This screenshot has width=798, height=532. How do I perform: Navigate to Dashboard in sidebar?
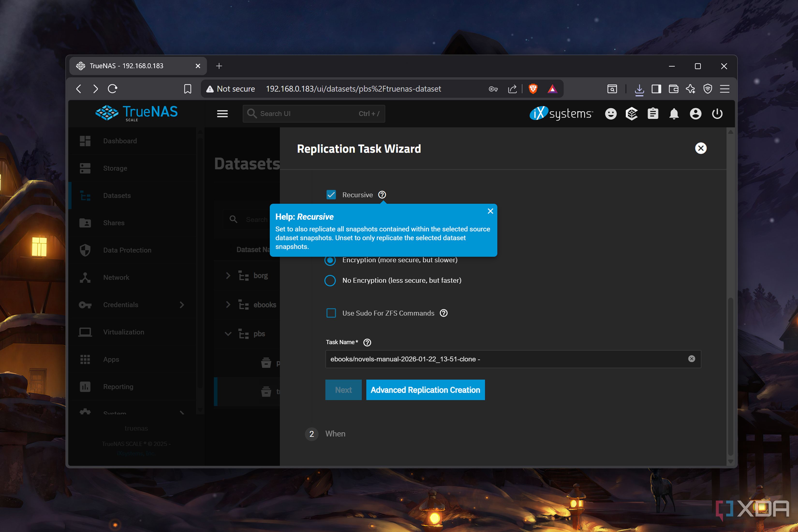pyautogui.click(x=132, y=141)
